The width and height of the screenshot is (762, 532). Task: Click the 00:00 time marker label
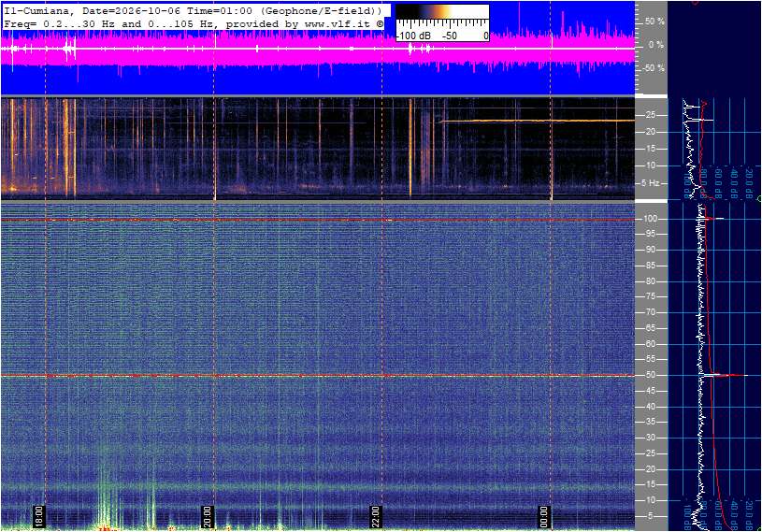544,516
